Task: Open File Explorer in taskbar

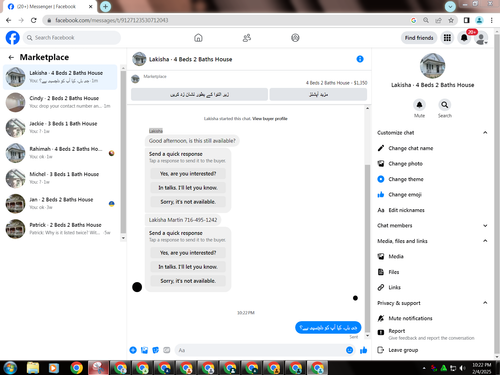Action: pyautogui.click(x=33, y=368)
